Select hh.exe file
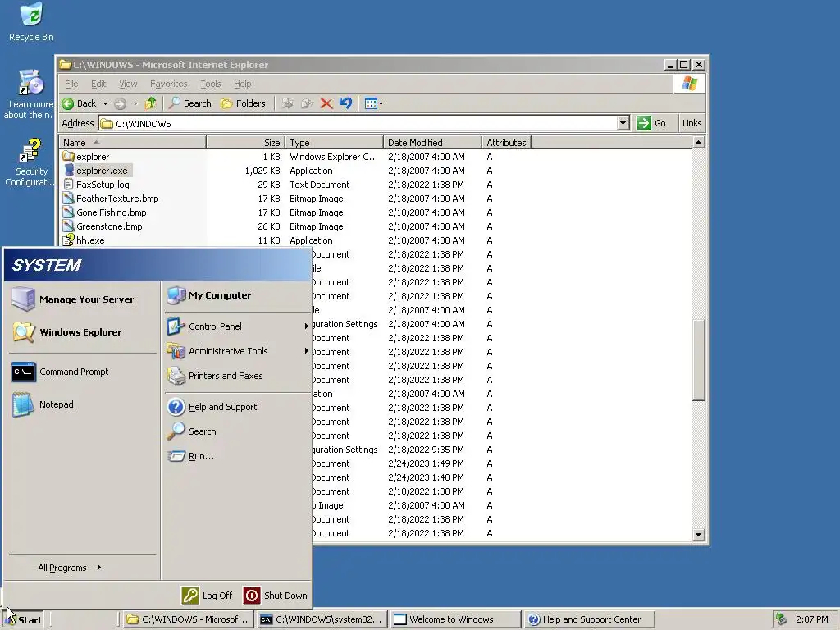The image size is (840, 630). pos(84,240)
